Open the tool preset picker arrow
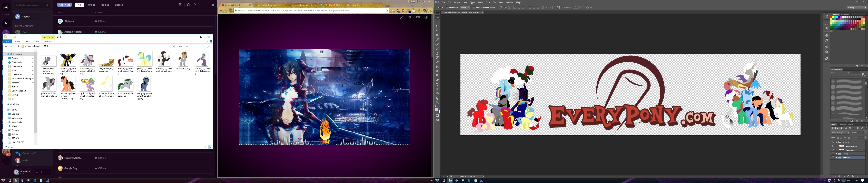This screenshot has height=183, width=868. coord(443,8)
